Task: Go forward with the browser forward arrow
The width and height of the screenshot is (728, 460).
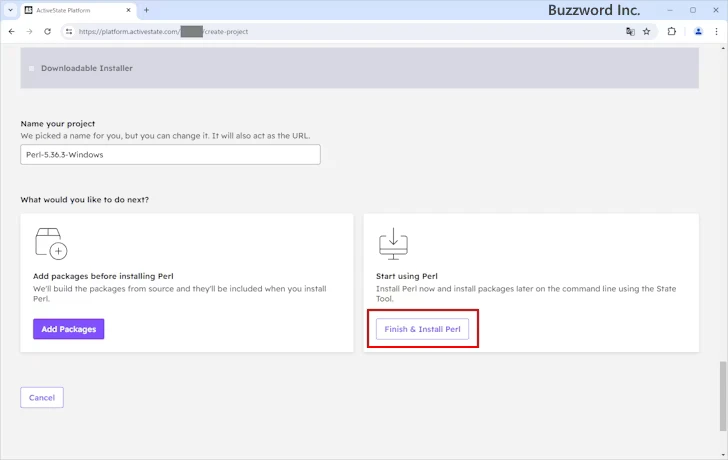Action: coord(29,32)
